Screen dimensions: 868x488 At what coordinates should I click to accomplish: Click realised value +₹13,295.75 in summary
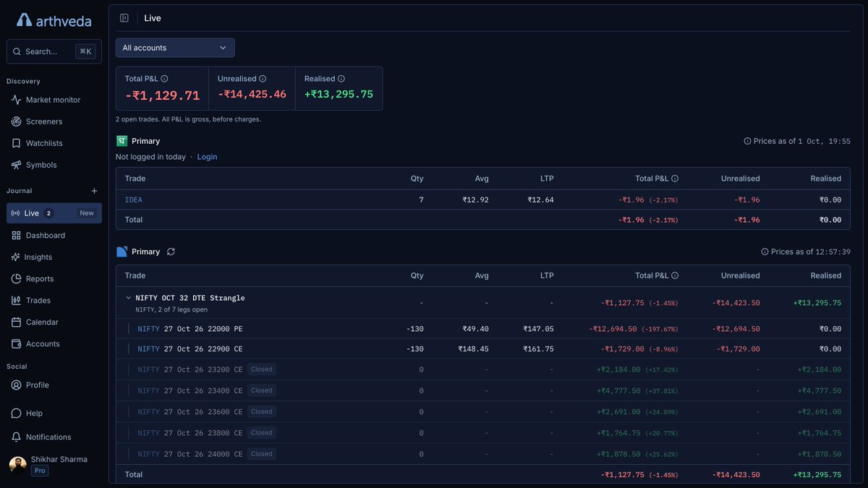tap(339, 95)
